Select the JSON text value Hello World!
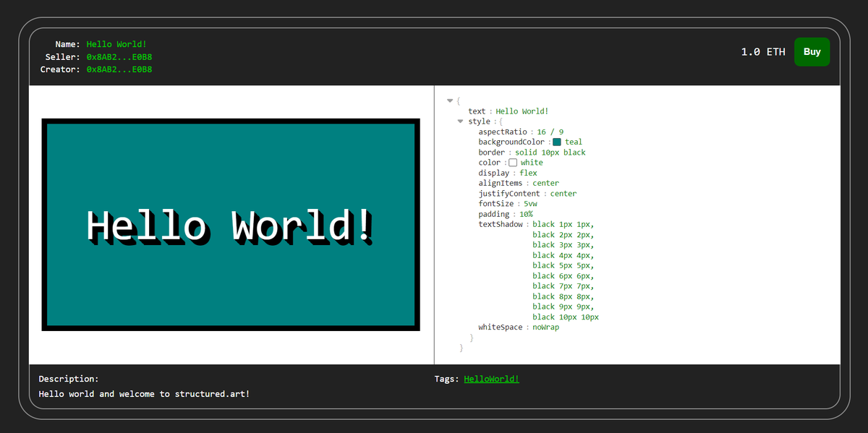868x433 pixels. pos(522,111)
